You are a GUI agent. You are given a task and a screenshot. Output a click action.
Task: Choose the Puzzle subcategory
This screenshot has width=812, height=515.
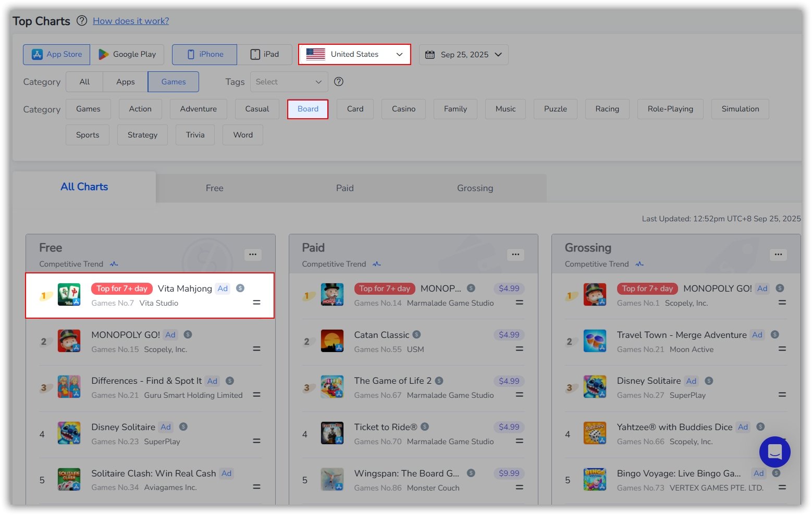555,109
